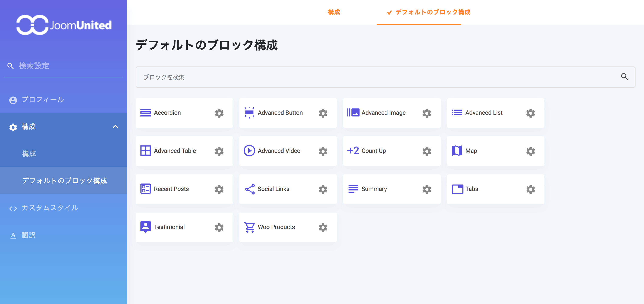Click the Accordion block label

167,113
